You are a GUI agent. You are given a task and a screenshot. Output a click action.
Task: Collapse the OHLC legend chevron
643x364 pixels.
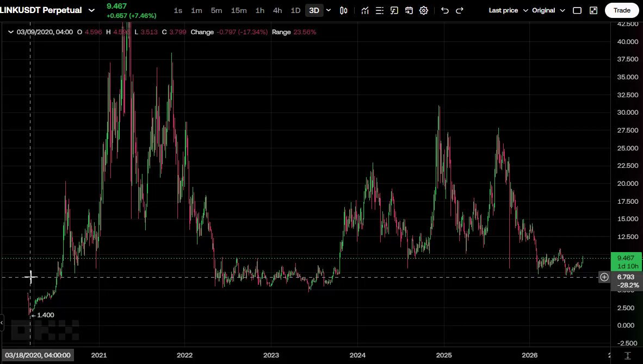coord(11,32)
